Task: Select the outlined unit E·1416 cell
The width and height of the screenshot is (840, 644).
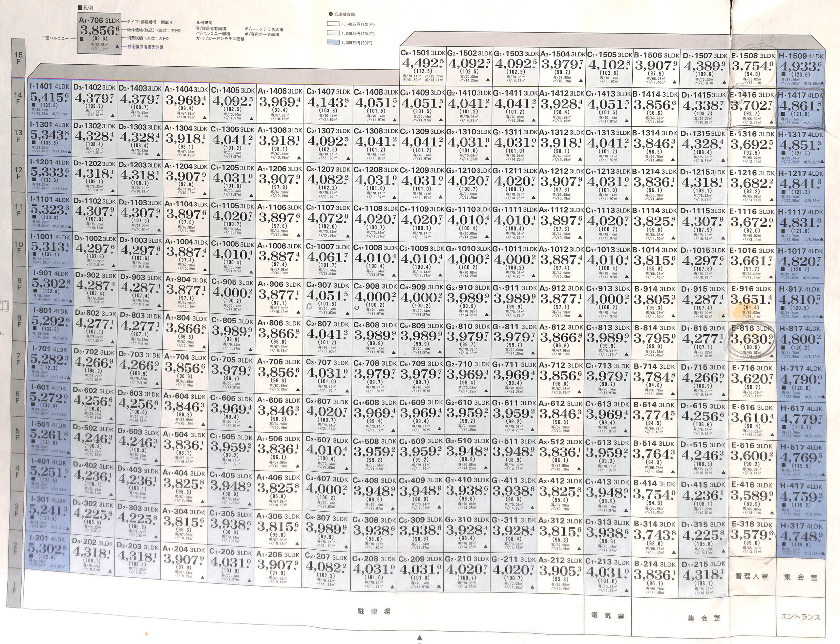Action: (x=752, y=108)
